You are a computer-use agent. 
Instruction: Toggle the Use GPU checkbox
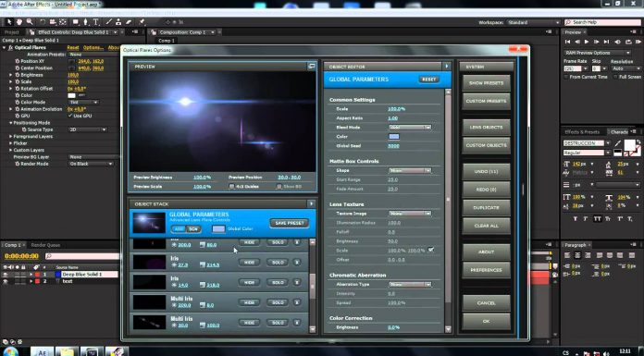coord(70,116)
